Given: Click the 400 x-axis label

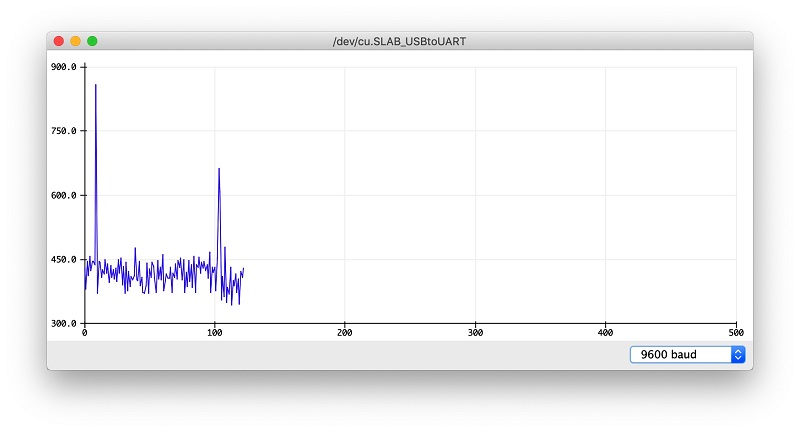Looking at the screenshot, I should click(606, 333).
